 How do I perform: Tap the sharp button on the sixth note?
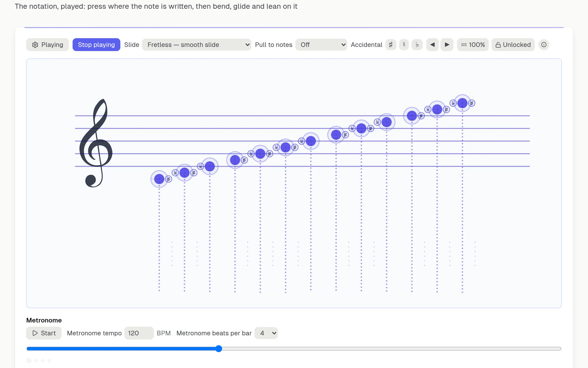(295, 147)
